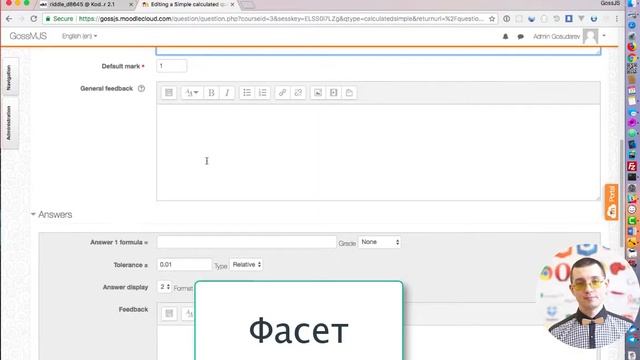Close the Editing a Simple calculated tab
The width and height of the screenshot is (640, 360).
232,4
